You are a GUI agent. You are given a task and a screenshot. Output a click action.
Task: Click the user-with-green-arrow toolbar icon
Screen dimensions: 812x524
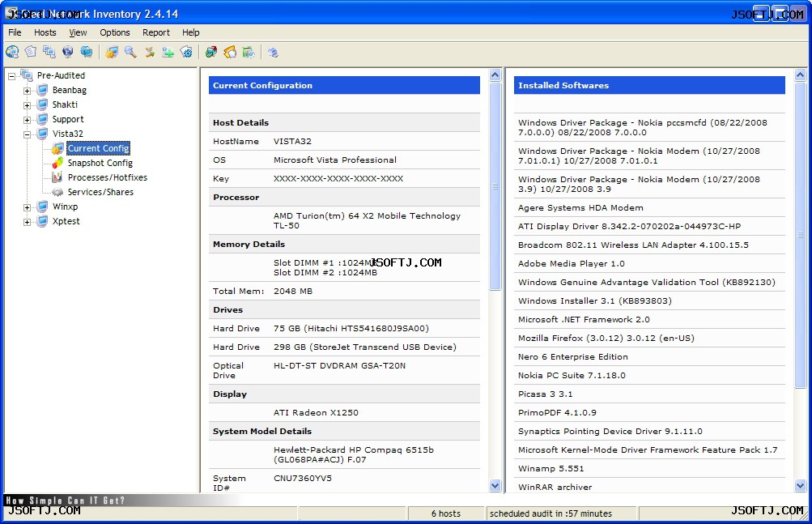[149, 52]
